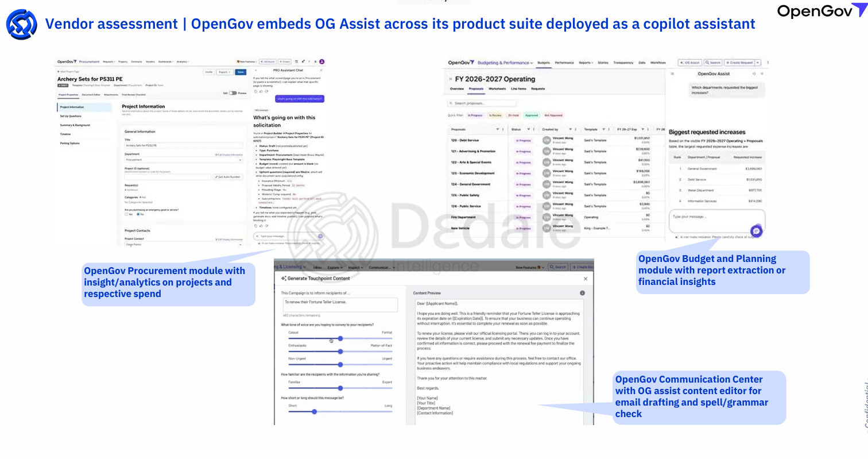Click the Get Auto Number button
This screenshot has width=868, height=459.
[x=228, y=177]
